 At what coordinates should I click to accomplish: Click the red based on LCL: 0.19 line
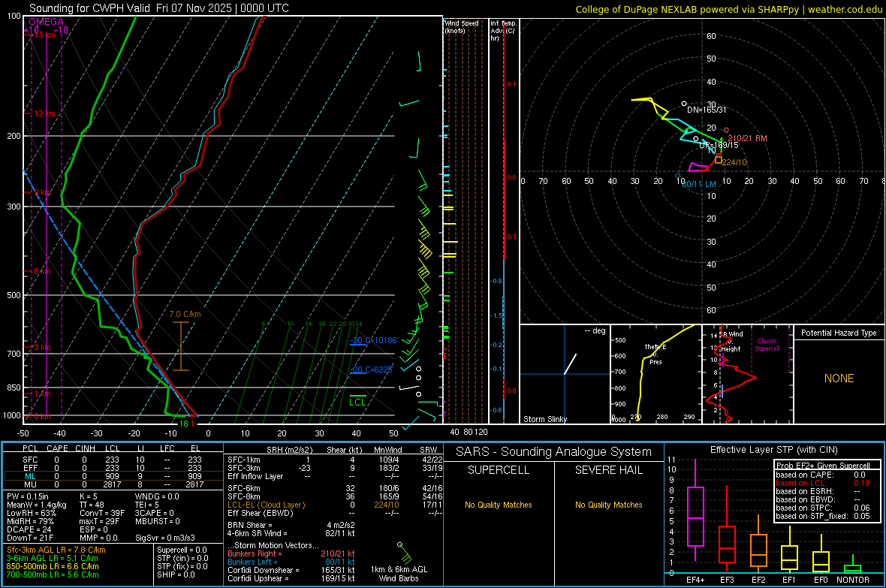(x=823, y=483)
